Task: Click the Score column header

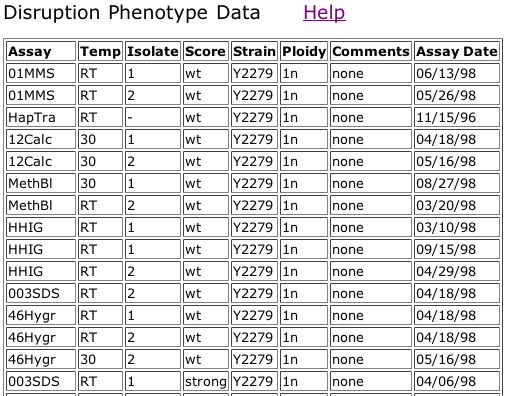Action: [x=206, y=51]
